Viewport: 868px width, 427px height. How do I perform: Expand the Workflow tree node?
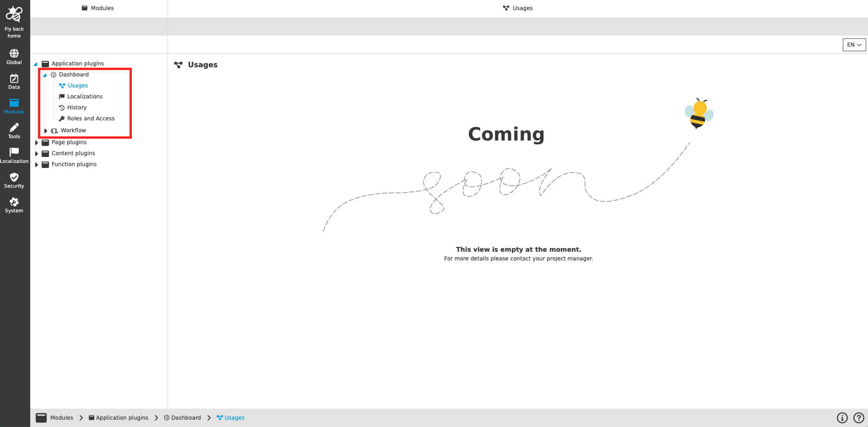pos(45,130)
